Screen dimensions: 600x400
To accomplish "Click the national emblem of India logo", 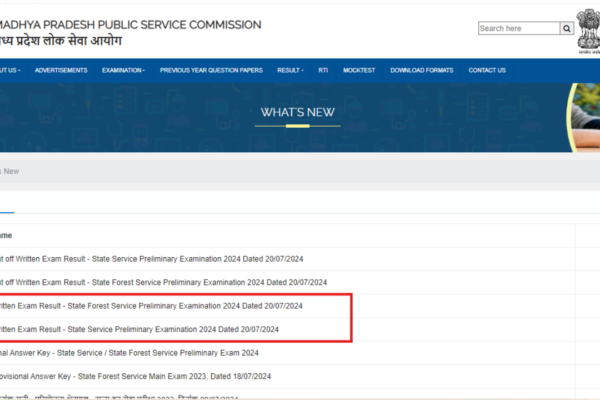I will click(588, 28).
